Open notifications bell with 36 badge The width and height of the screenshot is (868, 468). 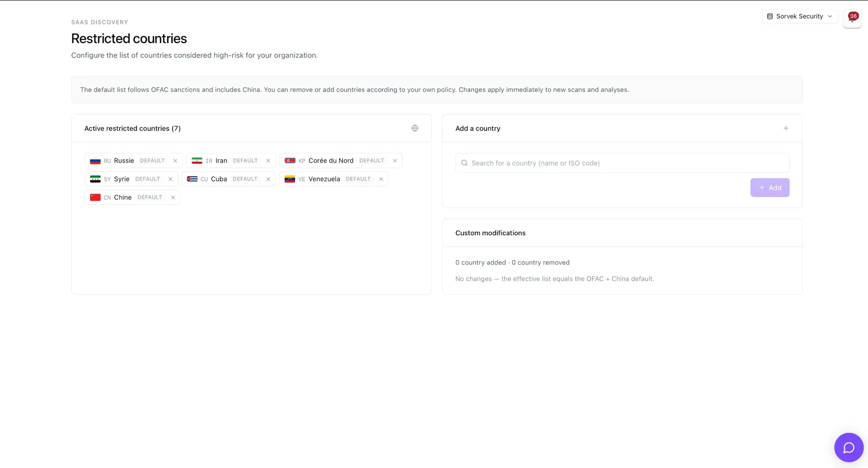852,18
